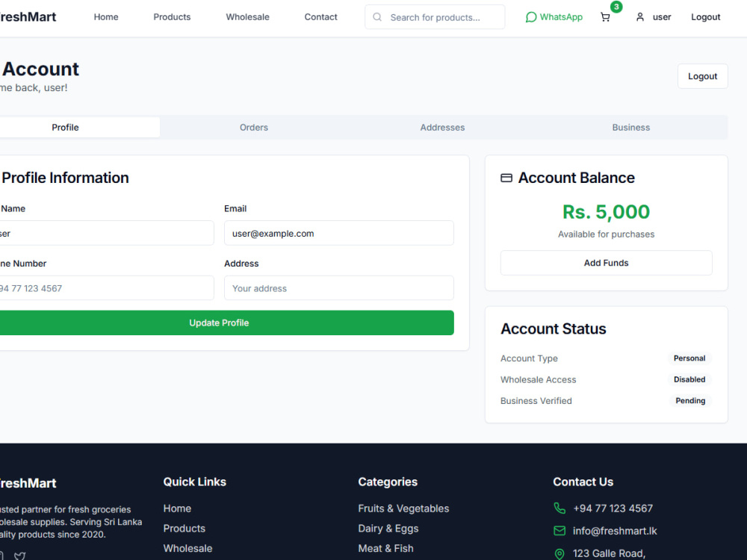
Task: Click the search magnifier icon
Action: 376,17
